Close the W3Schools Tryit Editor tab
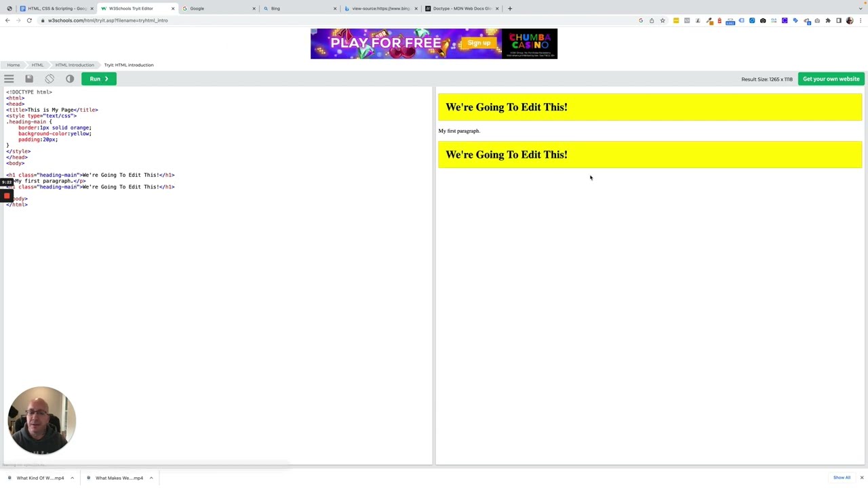 pyautogui.click(x=173, y=9)
